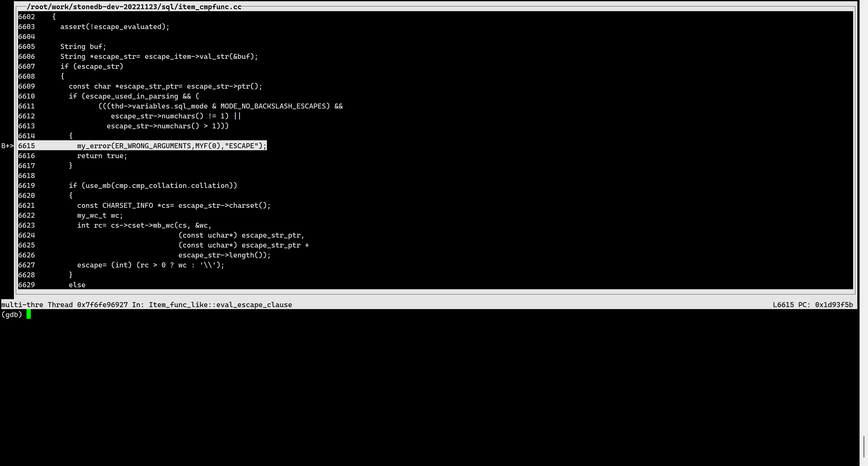868x466 pixels.
Task: Select the else keyword on line 6629
Action: (77, 285)
